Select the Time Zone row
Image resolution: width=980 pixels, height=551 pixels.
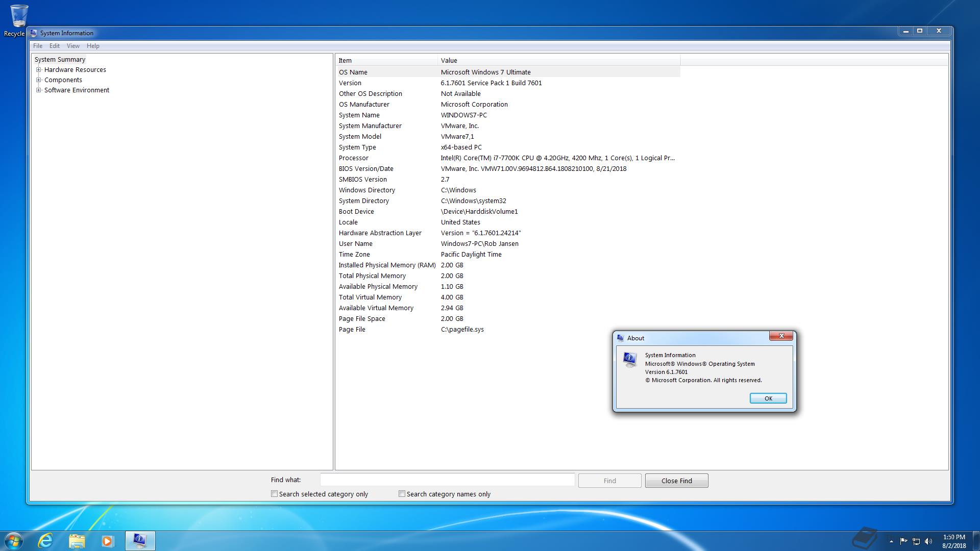point(508,255)
